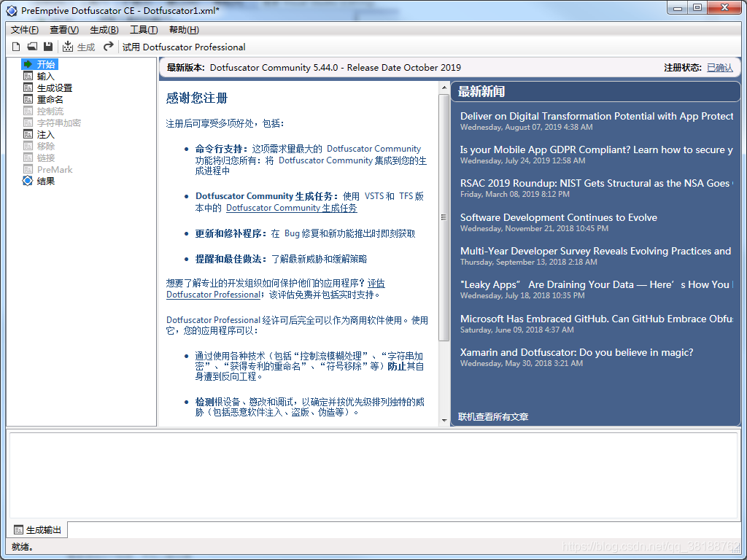Screen dimensions: 747x560
Task: Click the Dotfuscator Community 5.44.0 version text
Action: pos(336,68)
